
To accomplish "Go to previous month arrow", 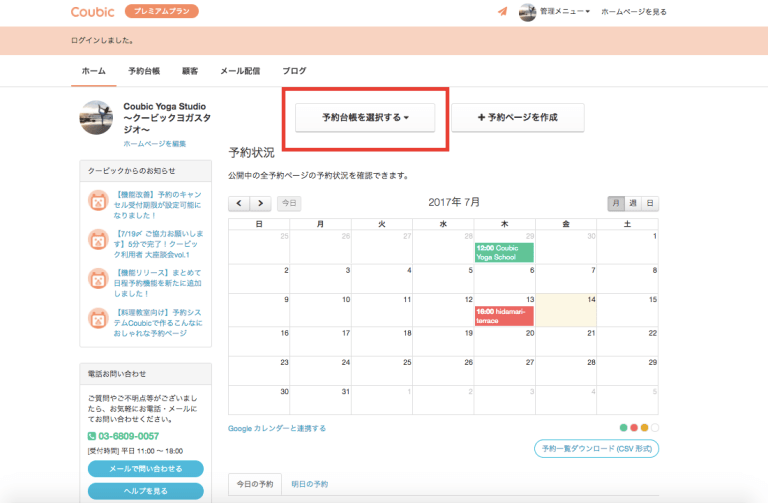I will pos(239,203).
